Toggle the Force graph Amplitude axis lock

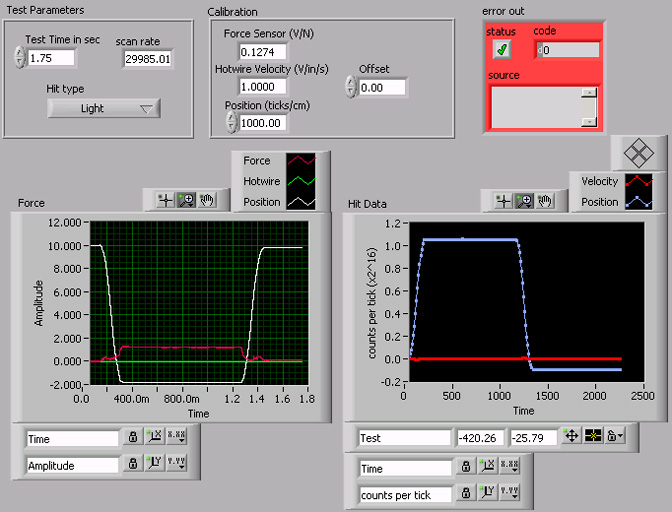point(133,463)
